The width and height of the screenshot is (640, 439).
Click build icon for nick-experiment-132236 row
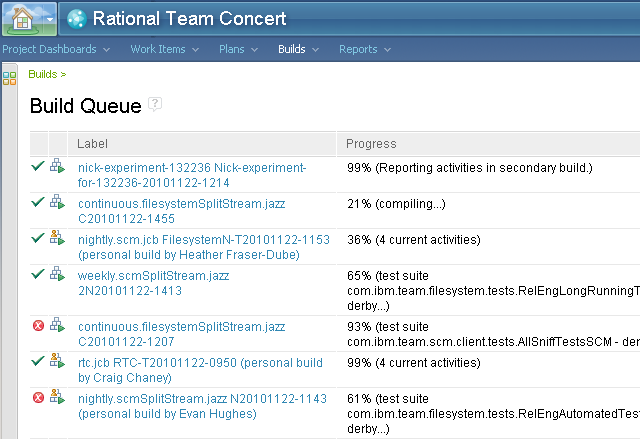58,166
